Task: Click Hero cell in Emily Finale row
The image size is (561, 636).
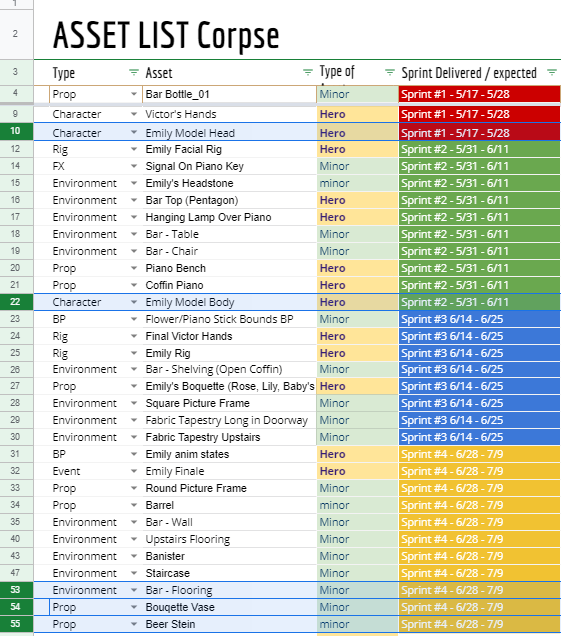Action: pyautogui.click(x=357, y=471)
